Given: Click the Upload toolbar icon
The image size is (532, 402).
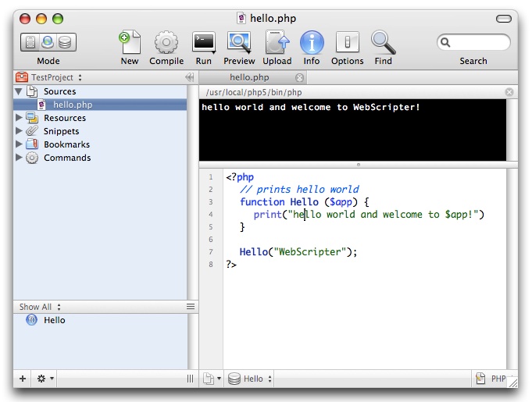Looking at the screenshot, I should tap(277, 42).
